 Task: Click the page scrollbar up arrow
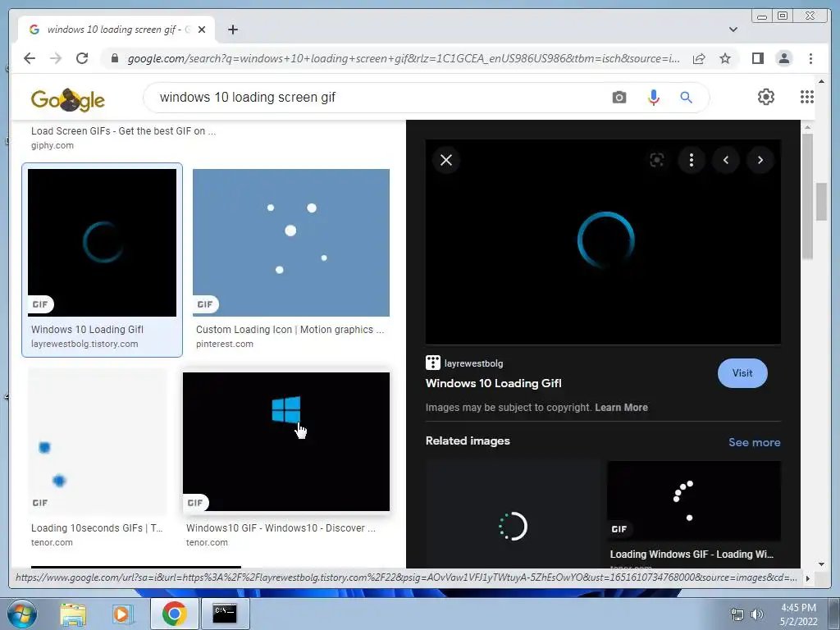pyautogui.click(x=821, y=81)
